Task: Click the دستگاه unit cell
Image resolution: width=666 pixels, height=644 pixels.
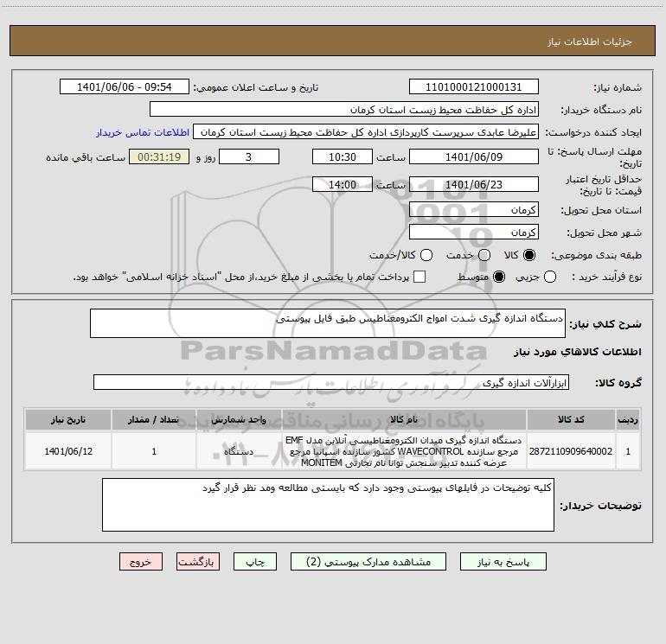Action: pyautogui.click(x=239, y=451)
